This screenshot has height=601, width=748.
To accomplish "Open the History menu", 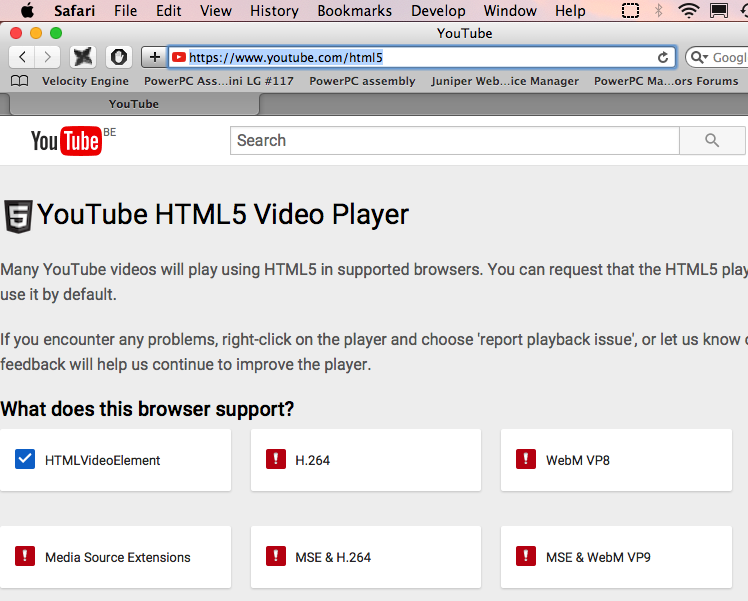I will 274,10.
